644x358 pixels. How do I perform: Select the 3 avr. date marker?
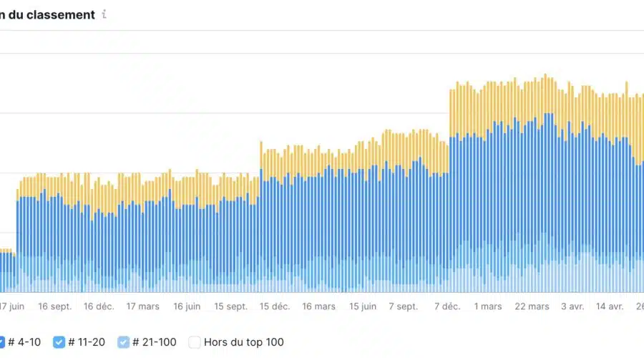(572, 306)
